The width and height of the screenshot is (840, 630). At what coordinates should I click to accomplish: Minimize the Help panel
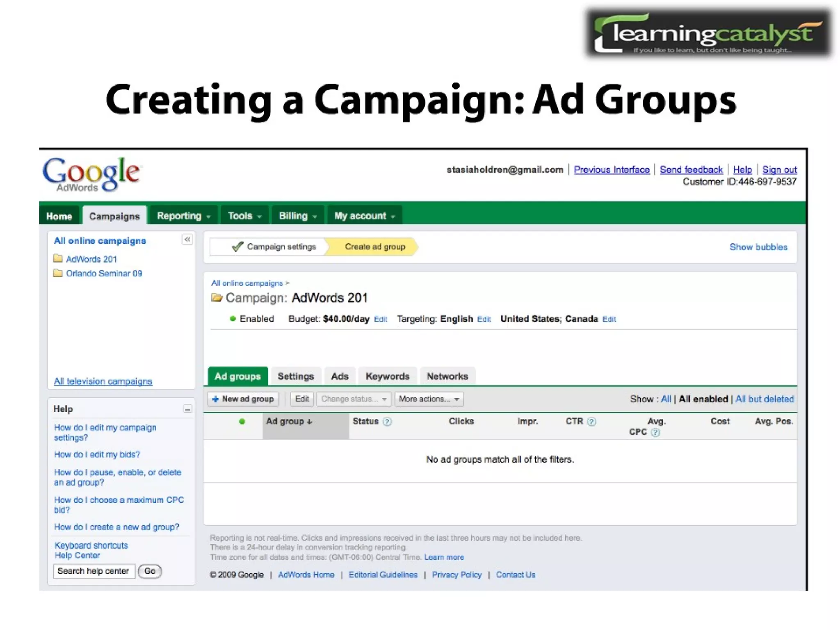[x=187, y=409]
